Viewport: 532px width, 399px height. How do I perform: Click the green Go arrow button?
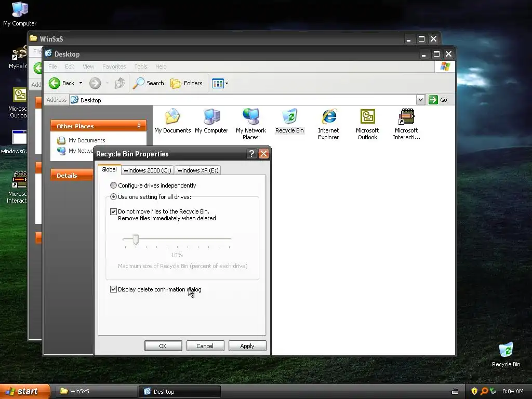433,100
